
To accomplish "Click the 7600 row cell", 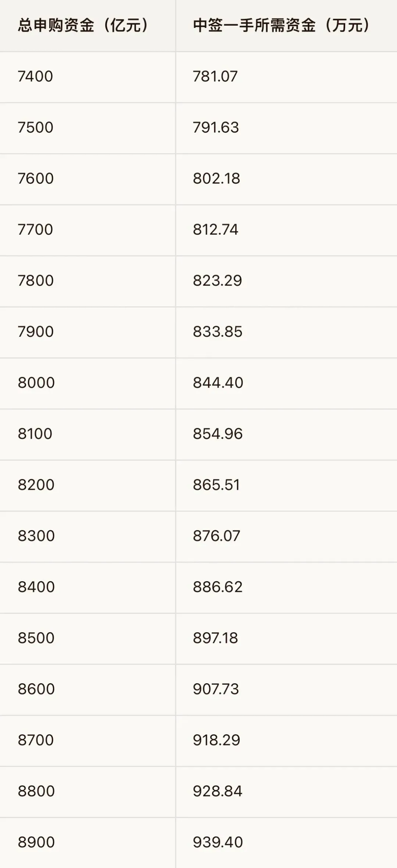I will click(87, 179).
